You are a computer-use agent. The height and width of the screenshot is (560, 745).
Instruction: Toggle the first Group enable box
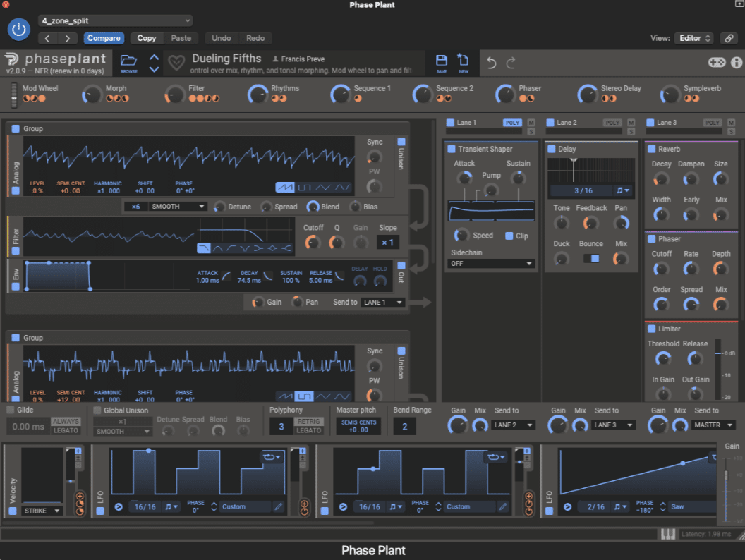[x=16, y=129]
